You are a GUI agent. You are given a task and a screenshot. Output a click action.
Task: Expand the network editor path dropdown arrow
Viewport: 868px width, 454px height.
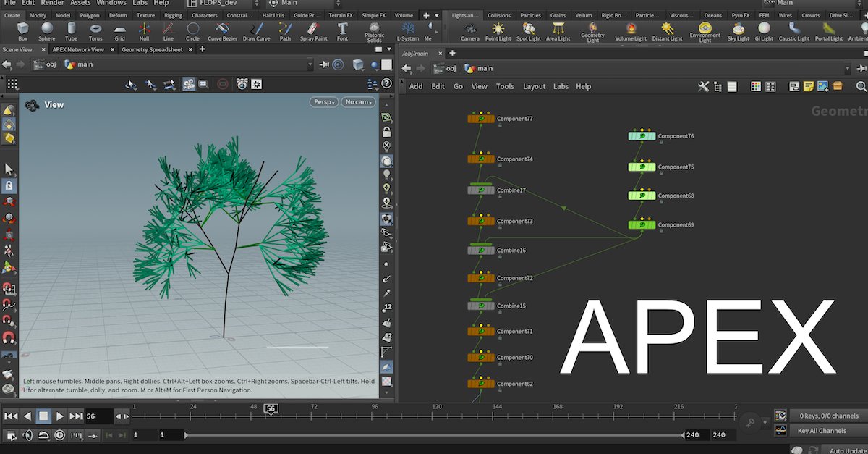tap(848, 68)
